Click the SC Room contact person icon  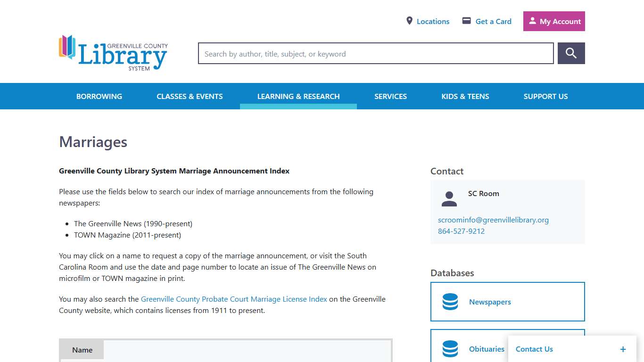[x=449, y=199]
